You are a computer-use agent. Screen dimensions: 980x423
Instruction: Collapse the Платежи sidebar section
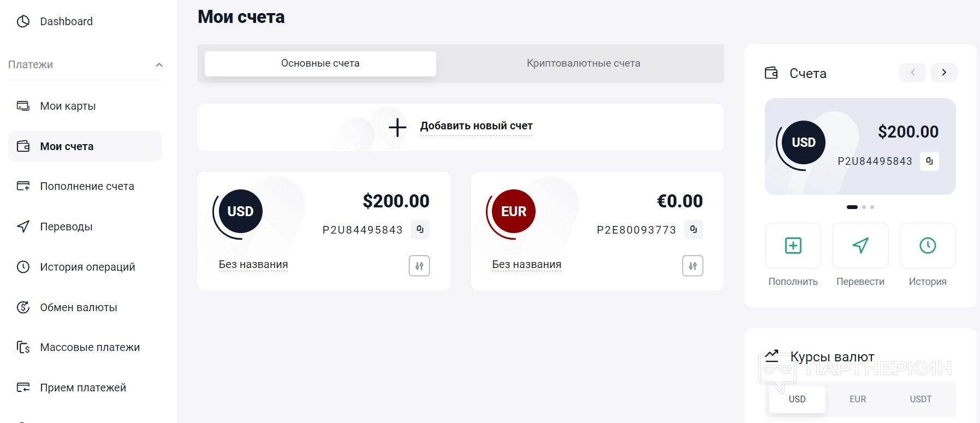(x=159, y=65)
